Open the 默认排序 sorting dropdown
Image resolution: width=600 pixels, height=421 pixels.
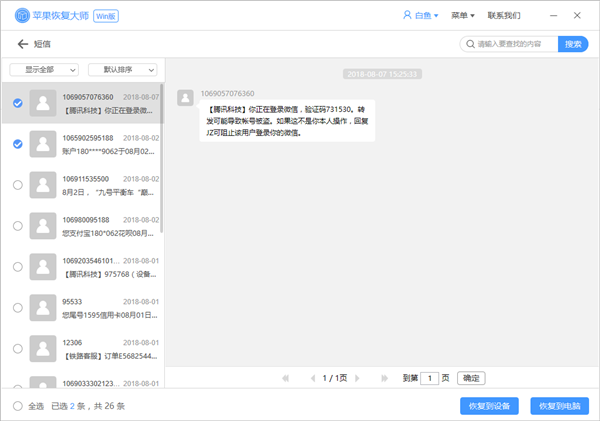pos(122,70)
